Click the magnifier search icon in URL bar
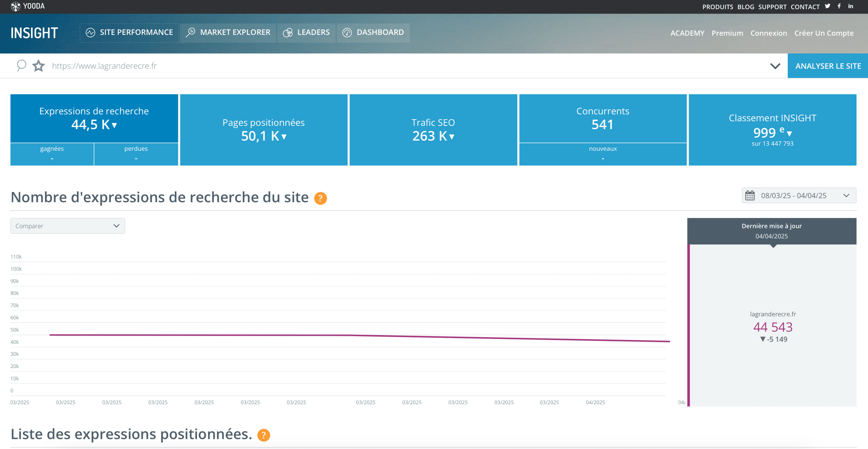 tap(21, 65)
